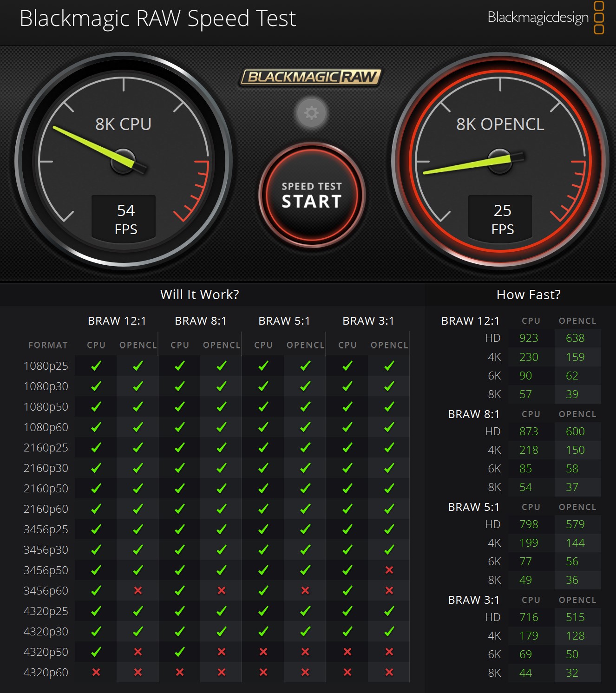
Task: Click the 4320p60 format row label
Action: click(x=46, y=672)
